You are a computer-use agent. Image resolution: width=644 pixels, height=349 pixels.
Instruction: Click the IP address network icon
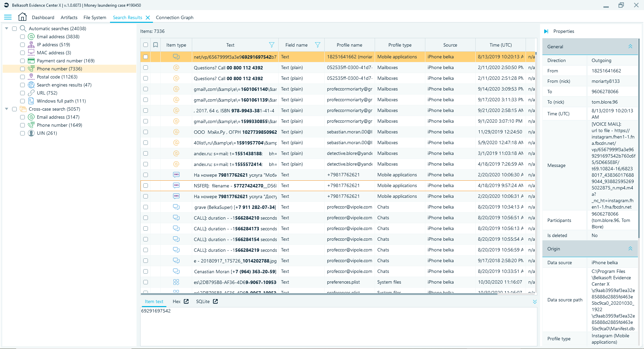(31, 45)
